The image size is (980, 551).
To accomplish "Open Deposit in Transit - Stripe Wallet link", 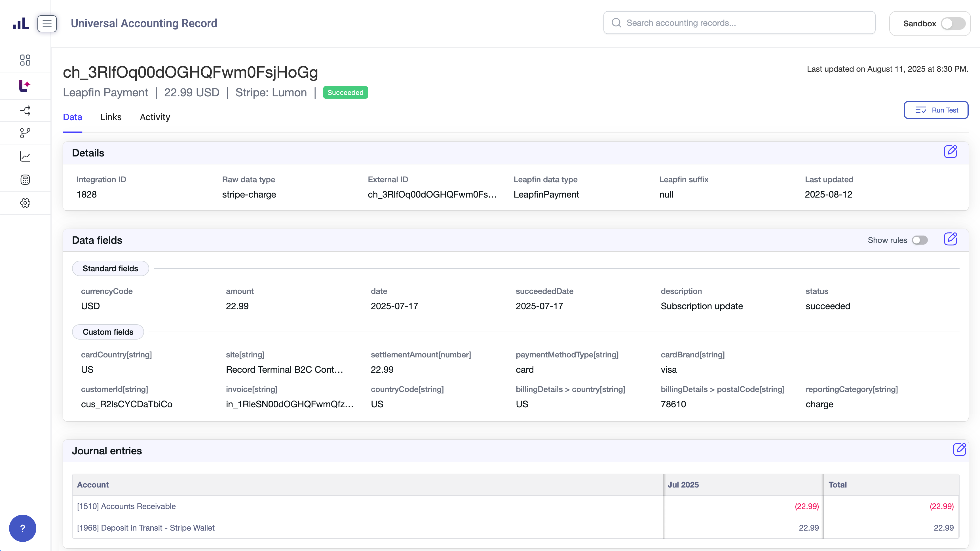I will coord(146,528).
